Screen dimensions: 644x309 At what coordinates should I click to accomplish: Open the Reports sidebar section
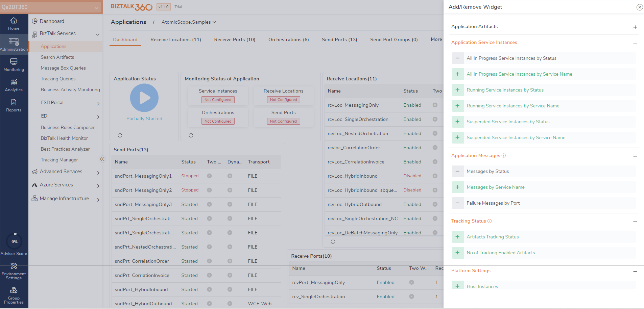(x=14, y=105)
